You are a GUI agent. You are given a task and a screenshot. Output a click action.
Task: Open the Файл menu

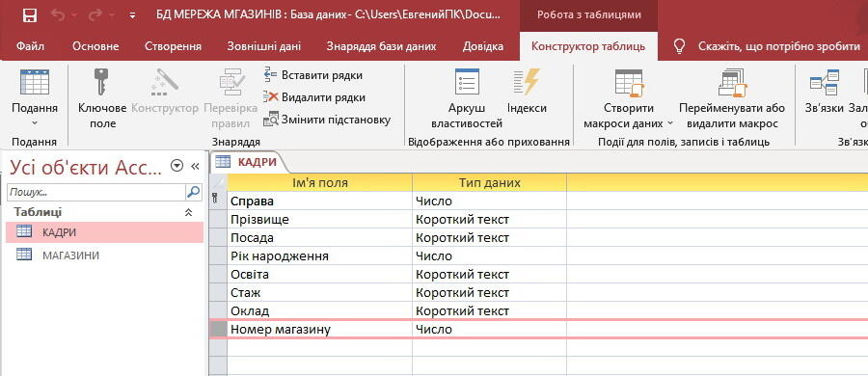coord(31,46)
